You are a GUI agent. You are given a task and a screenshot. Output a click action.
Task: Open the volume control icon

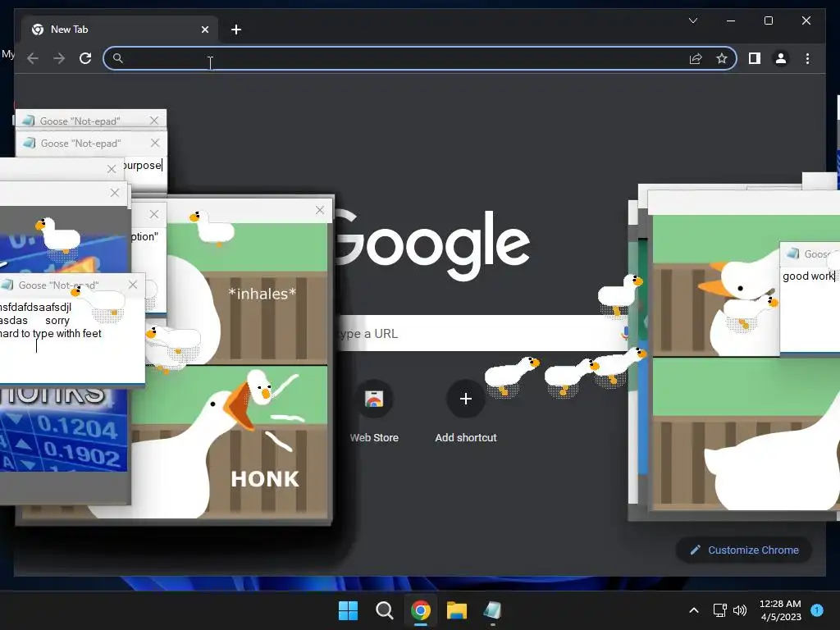[740, 610]
